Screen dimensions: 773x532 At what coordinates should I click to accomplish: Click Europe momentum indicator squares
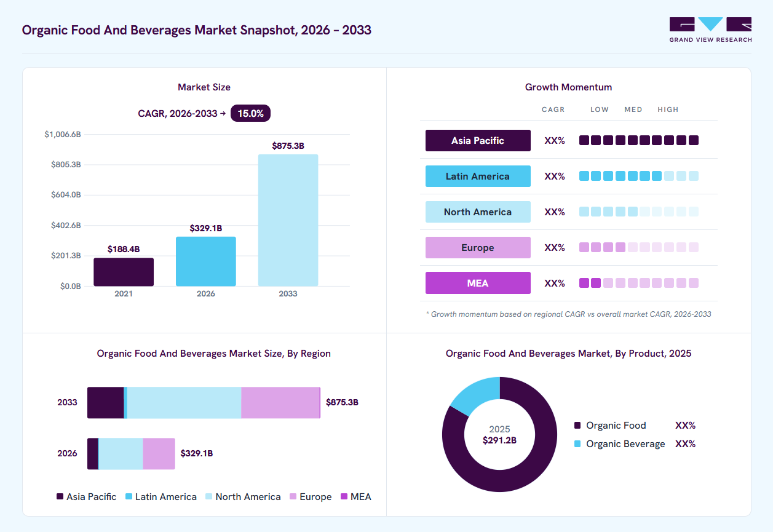pyautogui.click(x=639, y=247)
